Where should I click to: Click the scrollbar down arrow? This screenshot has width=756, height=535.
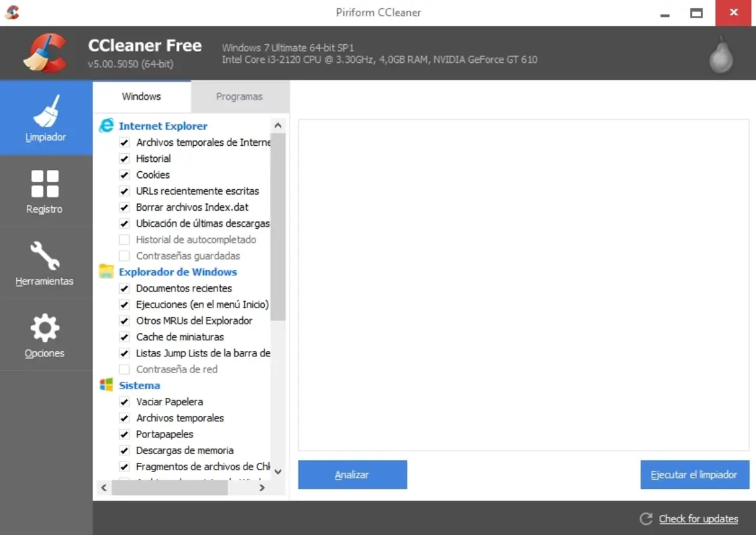coord(278,471)
